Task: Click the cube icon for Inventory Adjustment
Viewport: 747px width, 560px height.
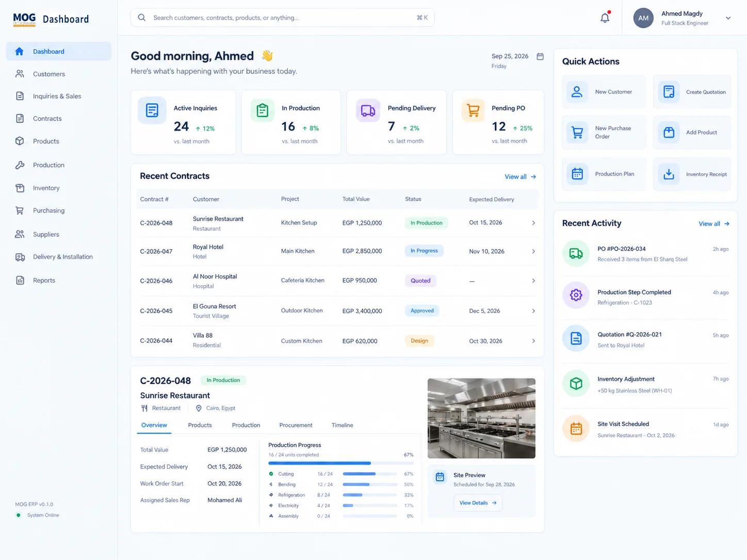Action: 576,384
